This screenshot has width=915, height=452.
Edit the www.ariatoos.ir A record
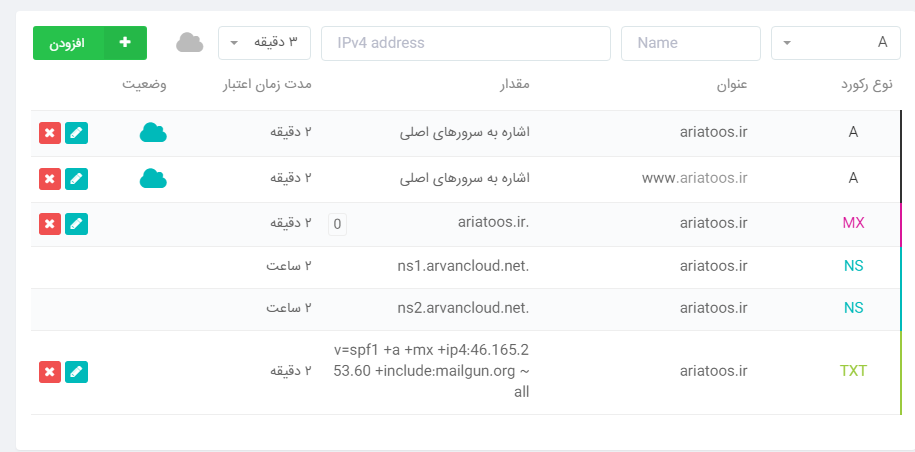tap(76, 179)
